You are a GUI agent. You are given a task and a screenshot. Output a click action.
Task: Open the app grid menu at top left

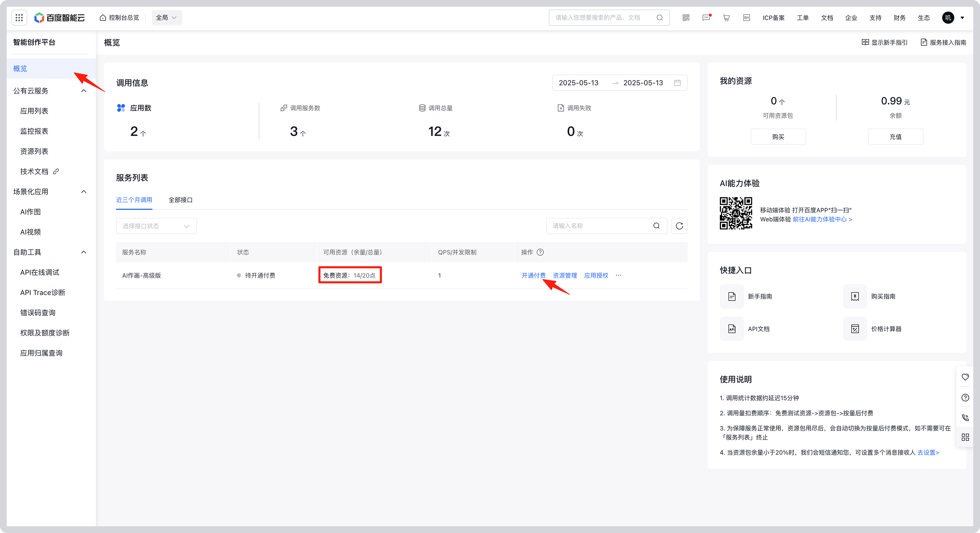(19, 17)
